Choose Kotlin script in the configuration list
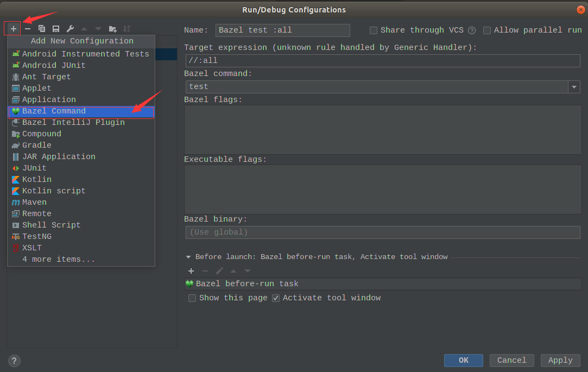This screenshot has height=372, width=588. (x=54, y=191)
